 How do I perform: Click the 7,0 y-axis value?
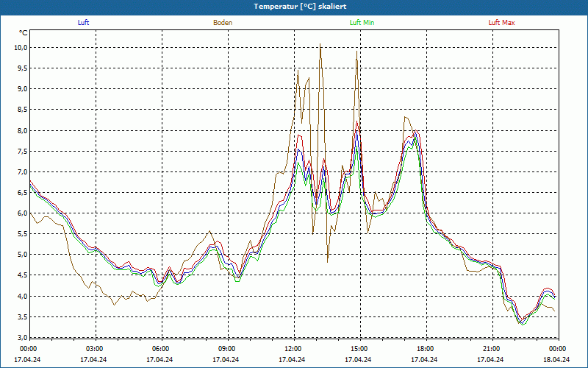(22, 171)
